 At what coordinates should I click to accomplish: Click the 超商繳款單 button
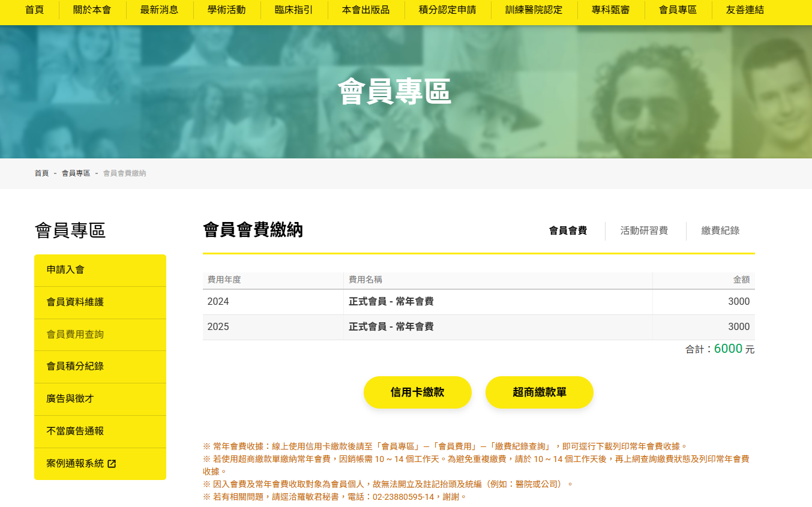pos(540,392)
